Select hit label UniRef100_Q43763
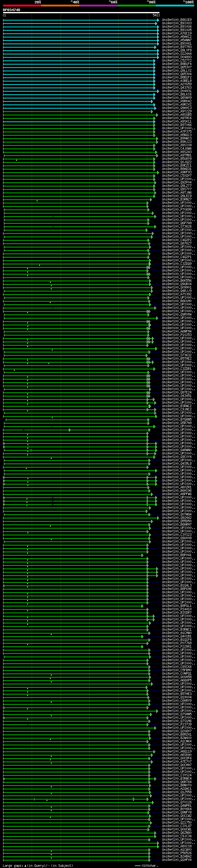197x868 pixels. point(177,88)
